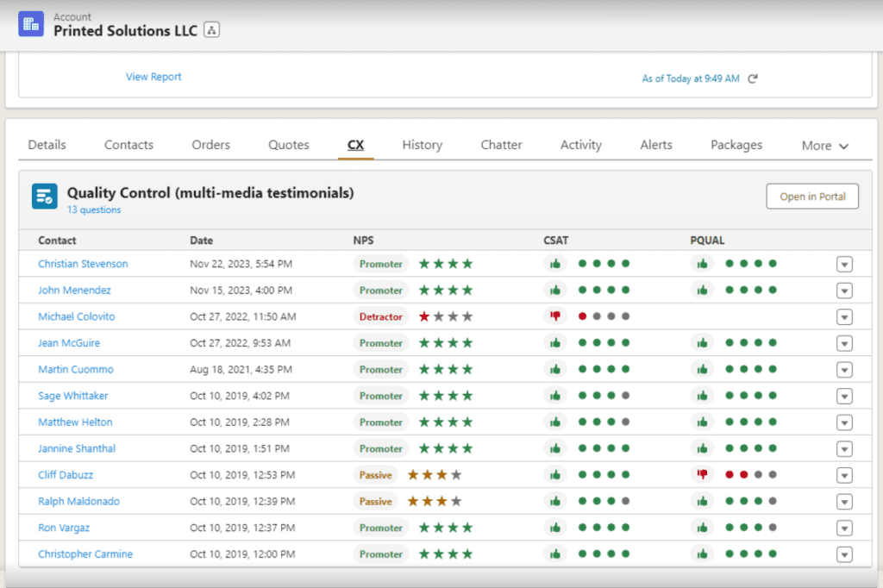Open Jean McGuire's contact record
883x588 pixels.
pyautogui.click(x=69, y=343)
